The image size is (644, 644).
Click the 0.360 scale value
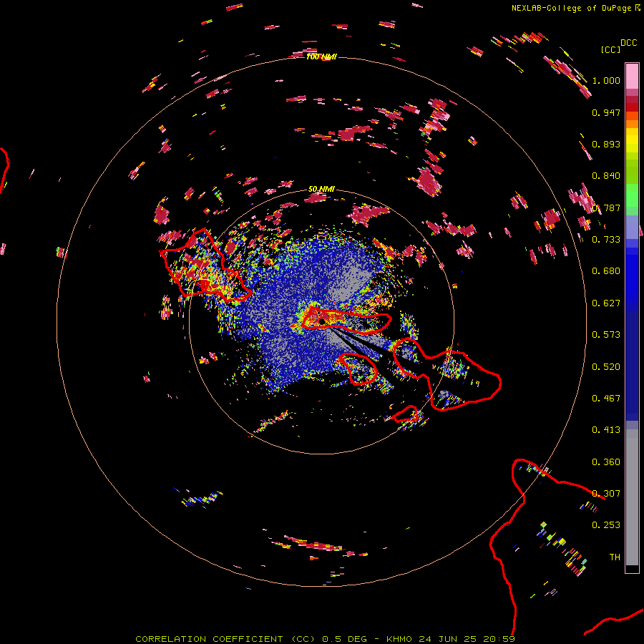coord(606,462)
